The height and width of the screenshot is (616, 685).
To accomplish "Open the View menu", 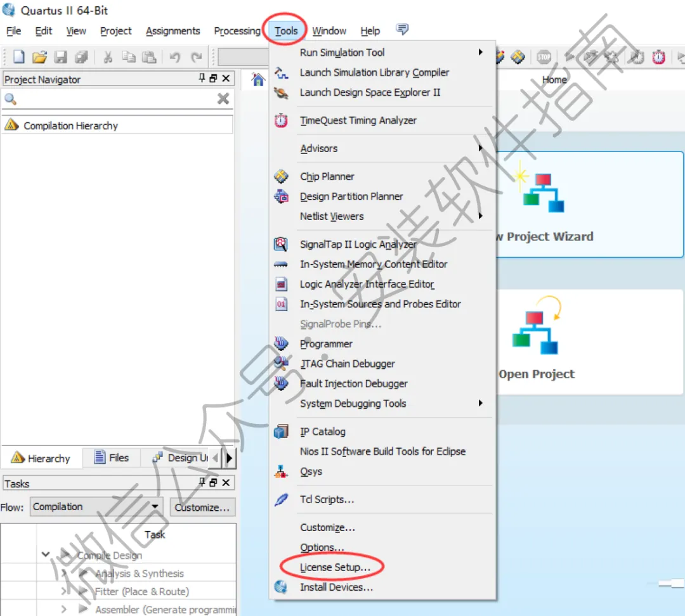I will 76,31.
